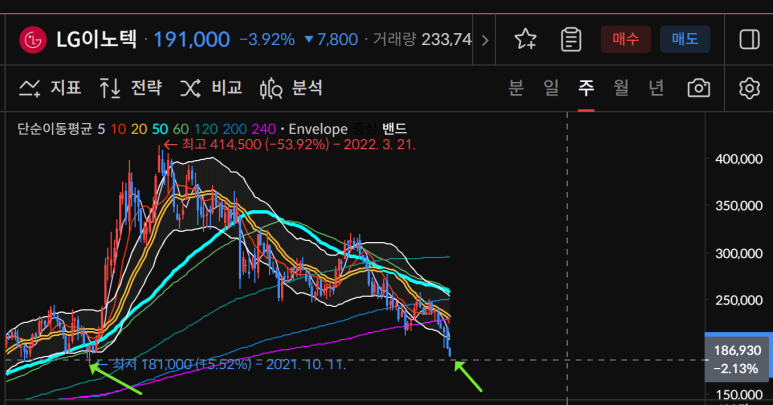Click the 거래량 volume label
This screenshot has height=405, width=773.
pyautogui.click(x=394, y=39)
